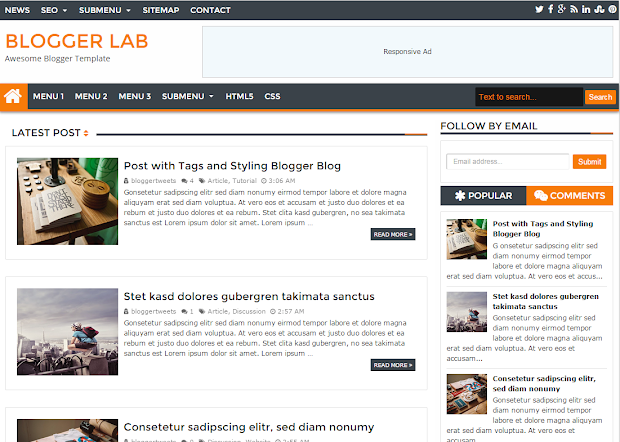
Task: Click the Latest Post sort arrows icon
Action: [86, 133]
